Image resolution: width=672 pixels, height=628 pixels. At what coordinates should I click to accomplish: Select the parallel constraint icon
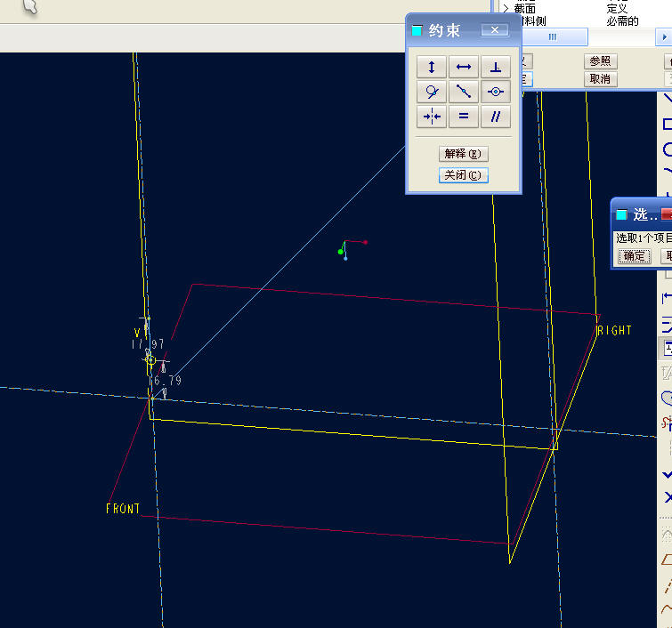[496, 117]
